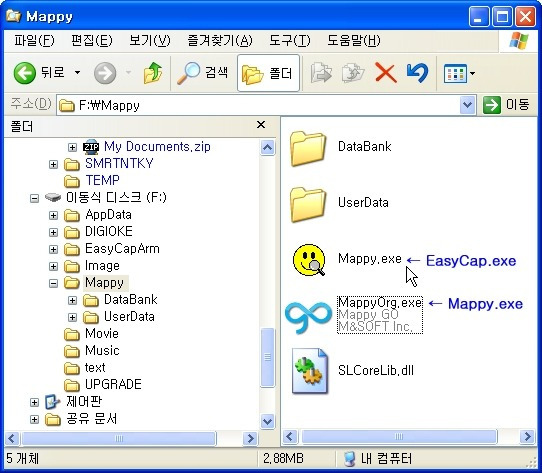Select the EasyCapArm folder in tree
This screenshot has width=542, height=473.
click(122, 249)
